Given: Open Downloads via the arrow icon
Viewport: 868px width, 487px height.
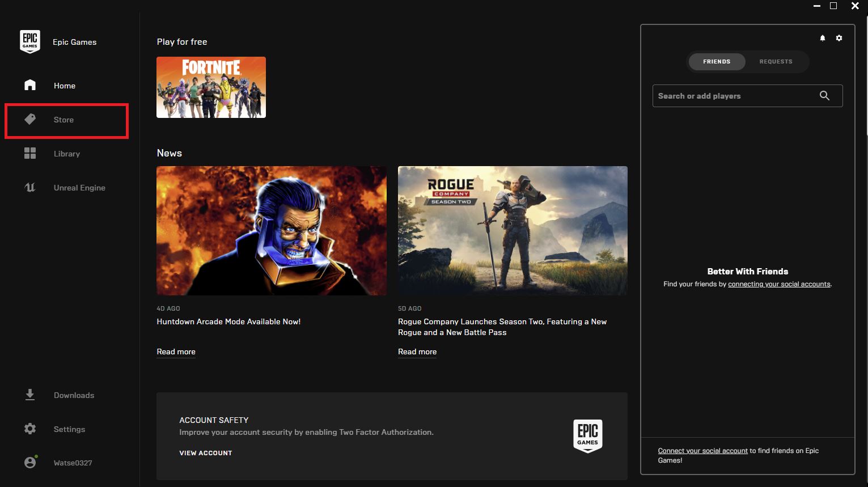Looking at the screenshot, I should coord(30,395).
